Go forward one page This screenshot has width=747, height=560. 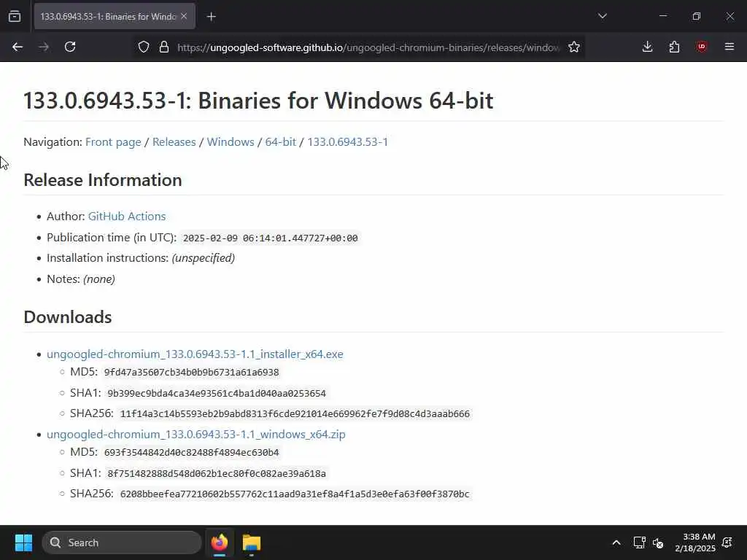[44, 47]
